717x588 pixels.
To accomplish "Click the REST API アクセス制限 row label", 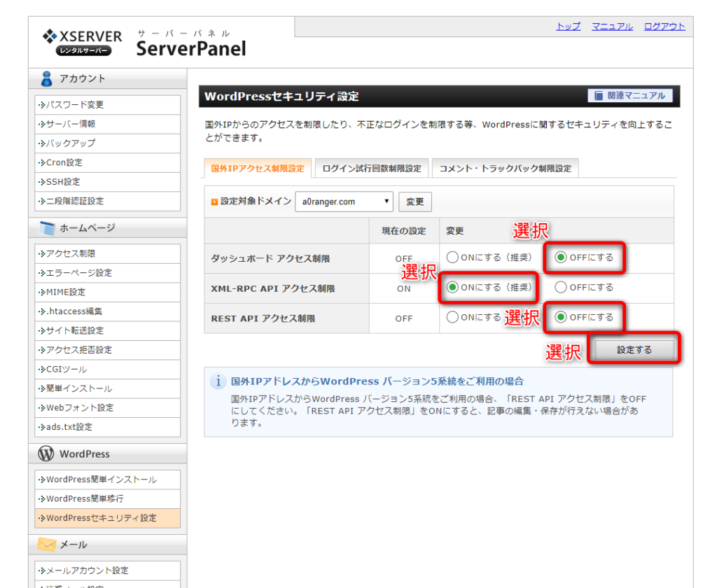I will point(263,318).
